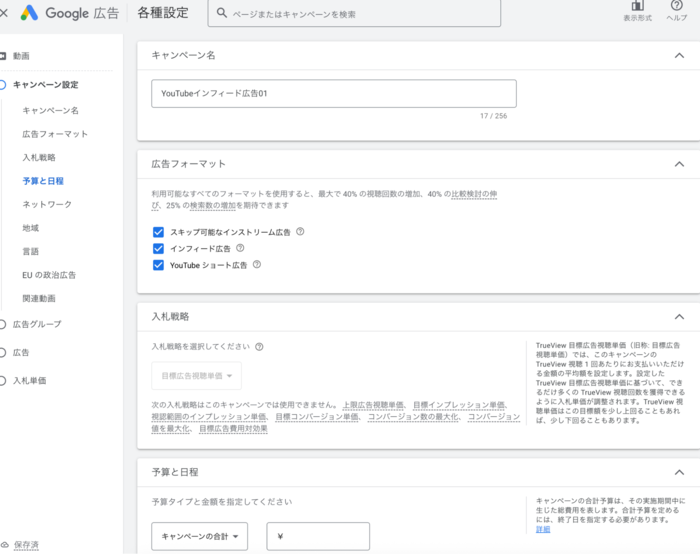Click help icon next to スキップ可能なインストリーム広告

tap(300, 232)
